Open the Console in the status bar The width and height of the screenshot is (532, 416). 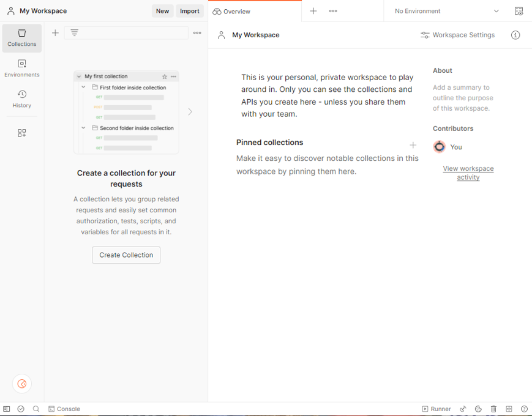[64, 409]
